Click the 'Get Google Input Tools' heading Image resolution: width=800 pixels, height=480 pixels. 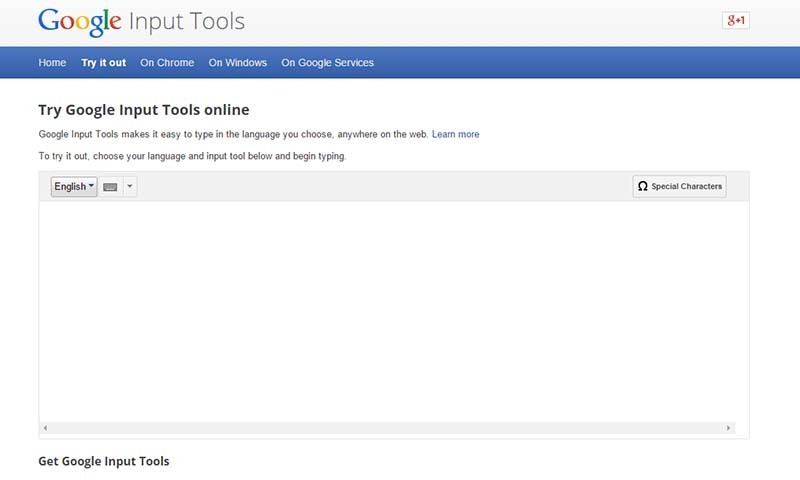click(104, 461)
